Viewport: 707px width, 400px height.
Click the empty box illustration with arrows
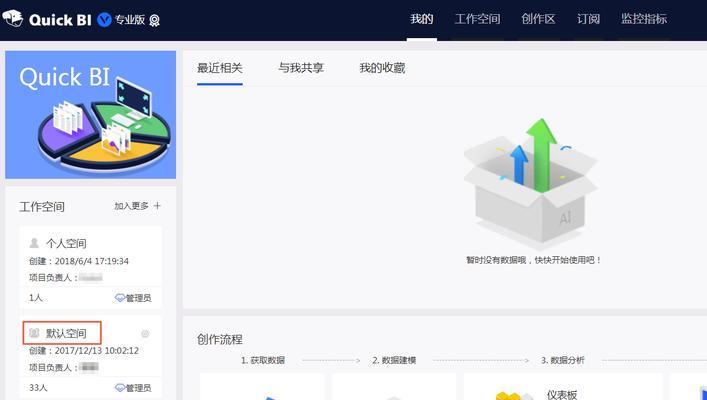pyautogui.click(x=531, y=183)
